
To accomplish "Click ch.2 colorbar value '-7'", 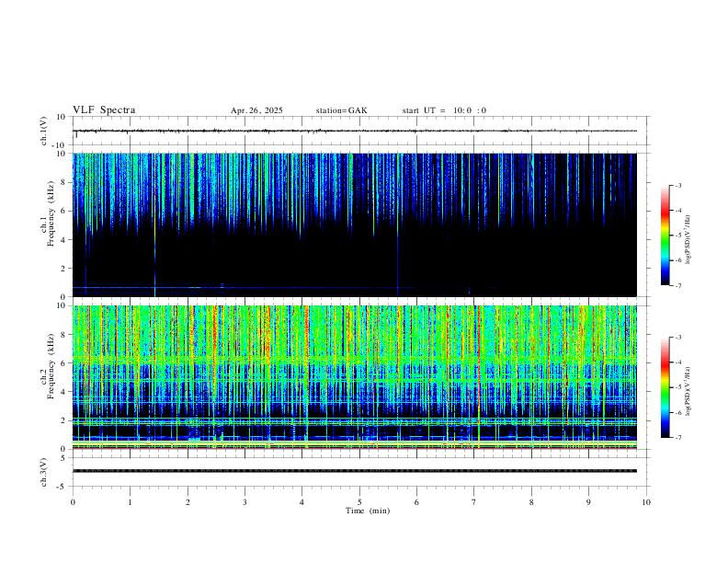I will coord(677,438).
